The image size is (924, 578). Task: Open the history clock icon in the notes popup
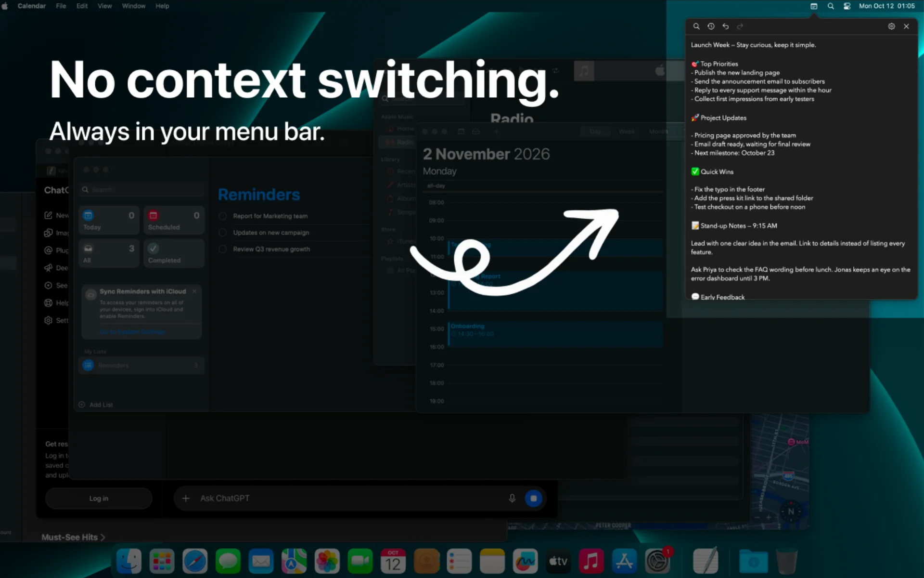[x=711, y=26]
